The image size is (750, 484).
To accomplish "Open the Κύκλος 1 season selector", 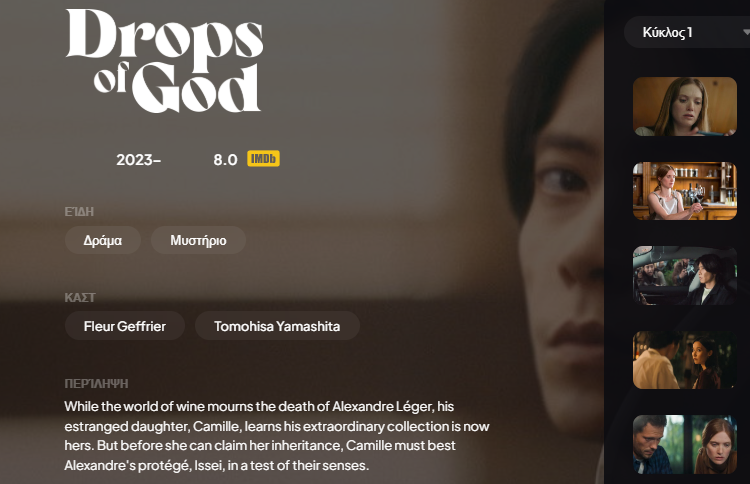I will pyautogui.click(x=687, y=32).
